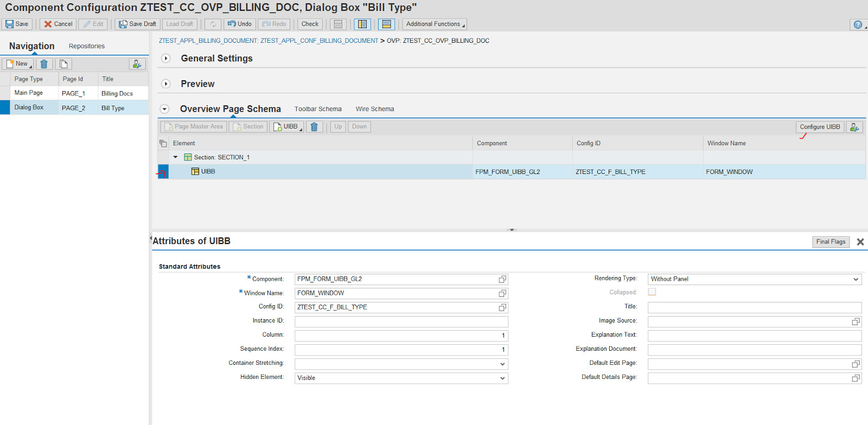
Task: Click the copy page icon in Navigation
Action: coord(63,64)
